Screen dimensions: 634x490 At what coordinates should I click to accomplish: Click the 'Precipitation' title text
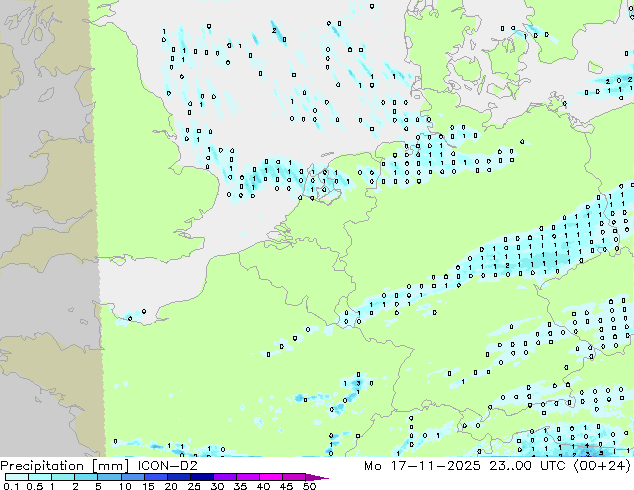(42, 466)
